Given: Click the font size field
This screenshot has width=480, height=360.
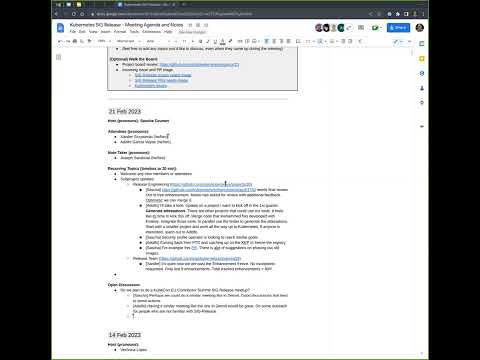Looking at the screenshot, I should tap(184, 41).
